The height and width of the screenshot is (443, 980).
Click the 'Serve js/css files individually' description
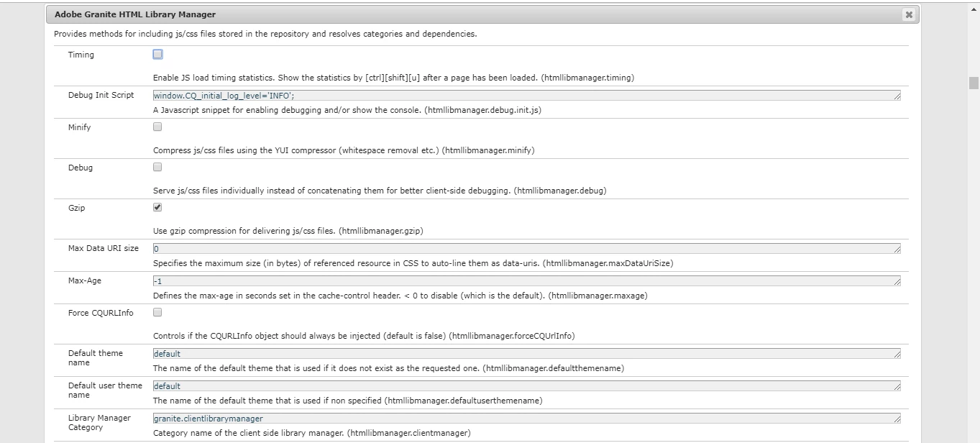pos(380,191)
